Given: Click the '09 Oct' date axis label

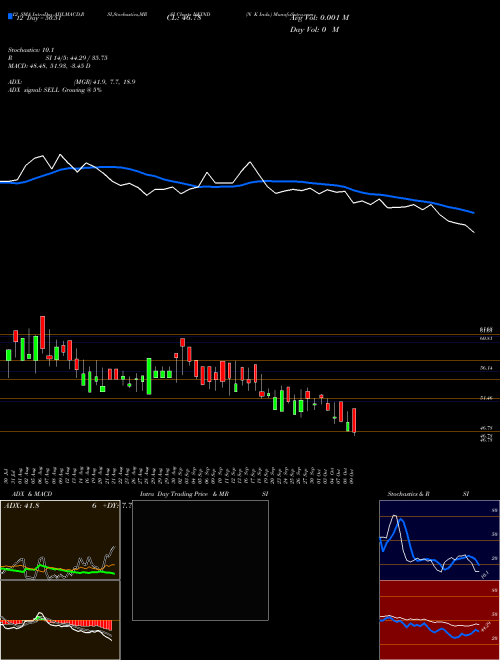Looking at the screenshot, I should click(352, 474).
